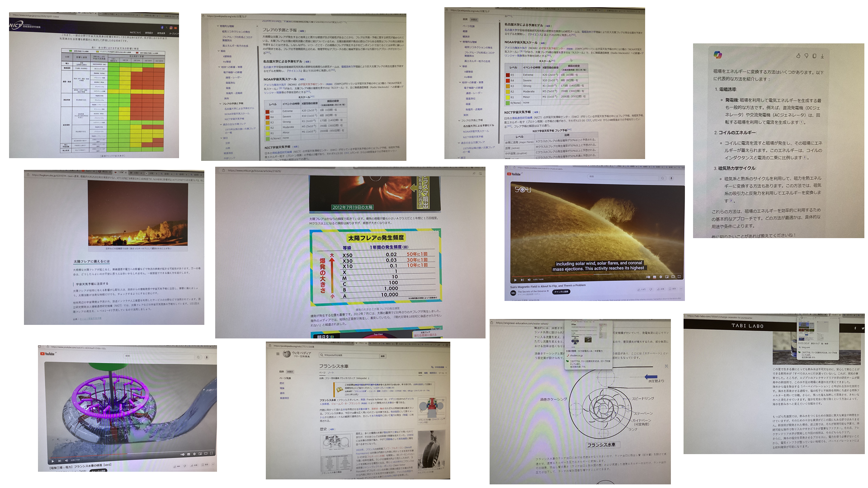The width and height of the screenshot is (868, 488).
Task: Jump to 関連項目 in フランシス水車 contents
Action: click(x=284, y=398)
